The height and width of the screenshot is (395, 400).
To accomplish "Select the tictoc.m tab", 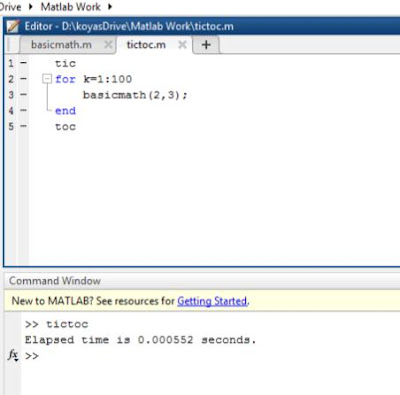I will click(x=146, y=45).
